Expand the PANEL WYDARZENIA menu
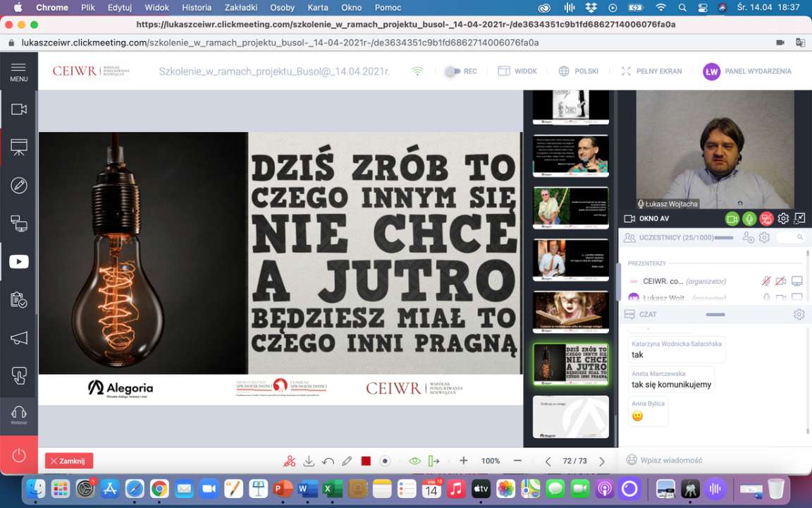 point(747,71)
